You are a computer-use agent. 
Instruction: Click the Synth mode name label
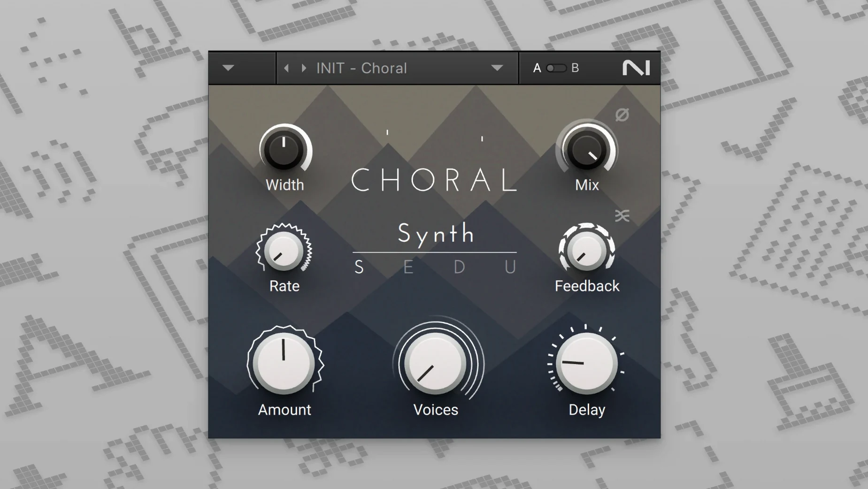[436, 234]
